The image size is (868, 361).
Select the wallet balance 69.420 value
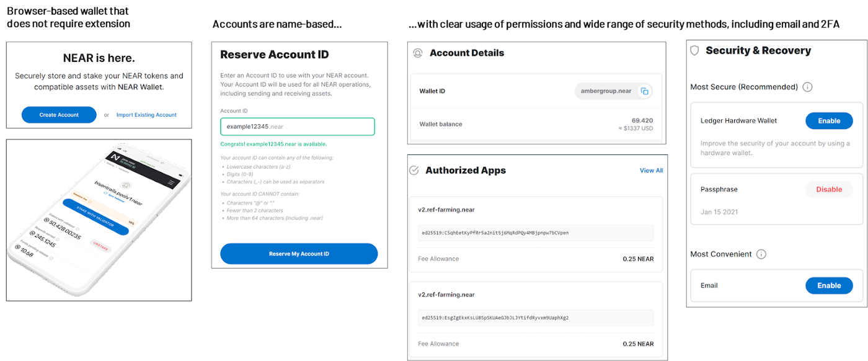[x=642, y=120]
